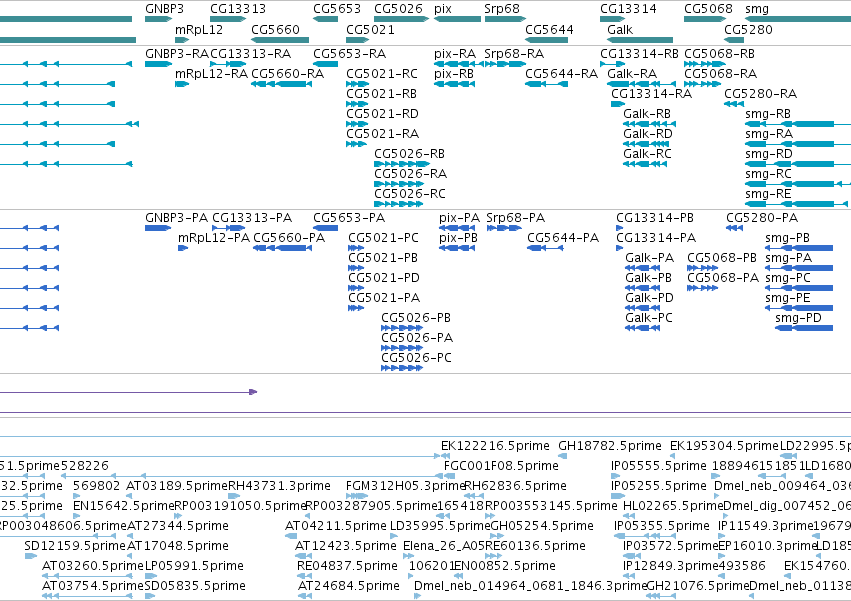Select the pix gene label
This screenshot has width=851, height=601.
(443, 9)
